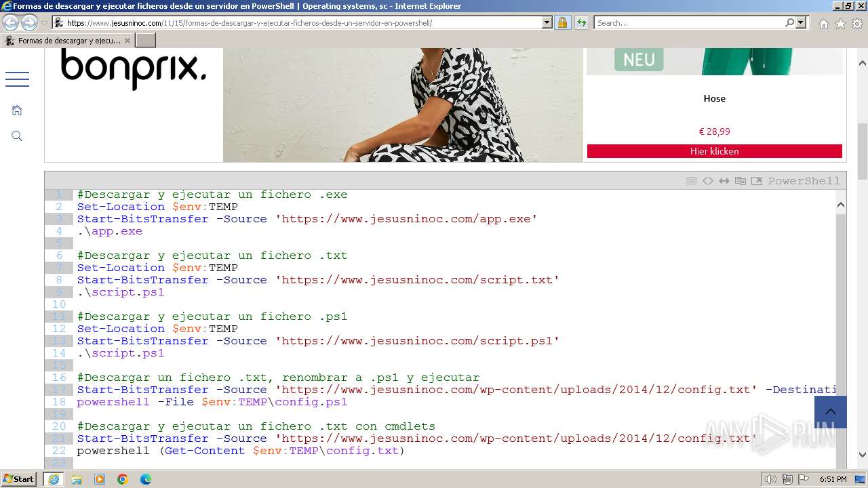The image size is (868, 488).
Task: Click 'powershell -File $env:TEMP\config.ps1' line
Action: (212, 402)
